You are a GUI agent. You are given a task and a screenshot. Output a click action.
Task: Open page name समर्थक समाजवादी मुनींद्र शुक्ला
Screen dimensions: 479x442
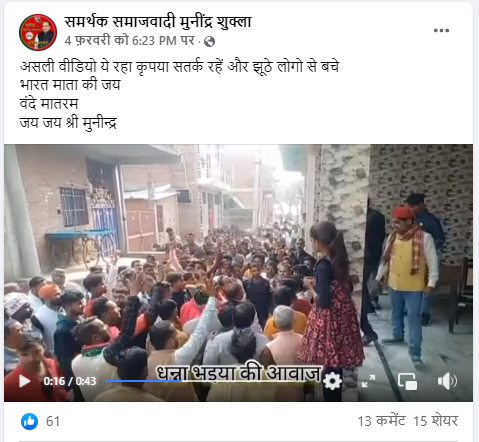coord(158,22)
